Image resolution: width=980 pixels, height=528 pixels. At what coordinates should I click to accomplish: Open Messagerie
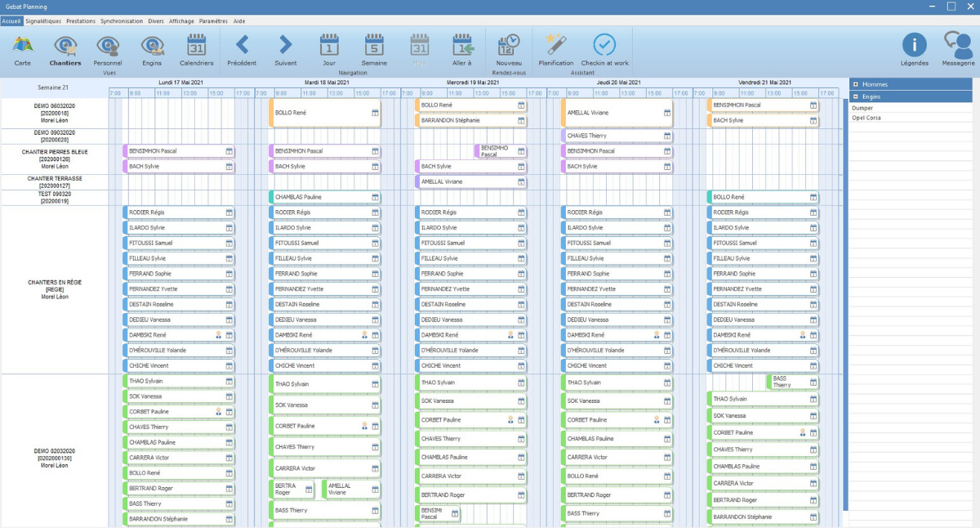coord(957,49)
